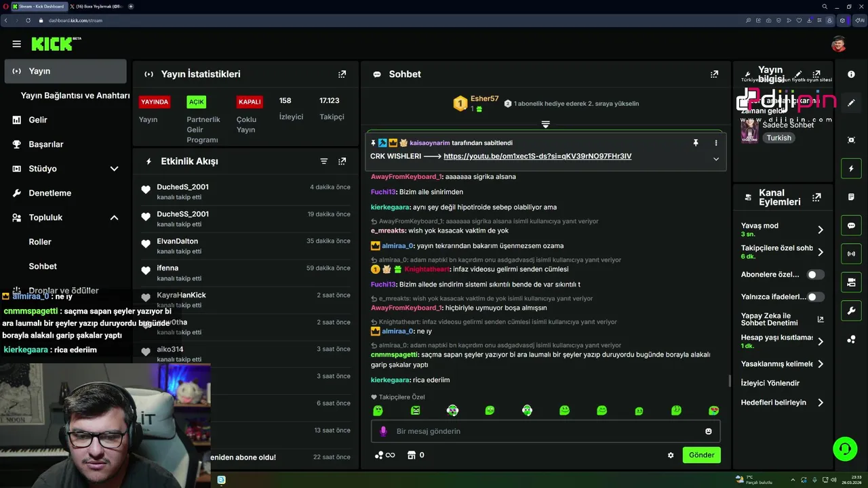Click the chat panel scrollbar
The width and height of the screenshot is (868, 488).
pos(730,381)
